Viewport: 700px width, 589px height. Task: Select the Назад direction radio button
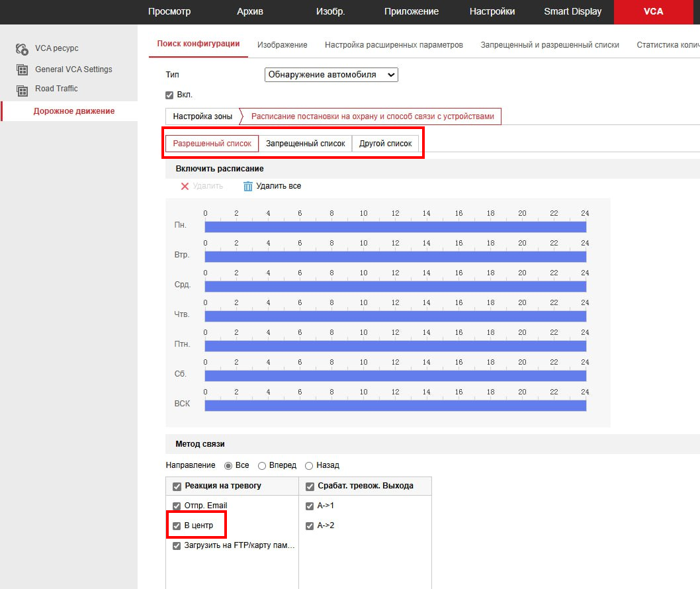[x=308, y=466]
